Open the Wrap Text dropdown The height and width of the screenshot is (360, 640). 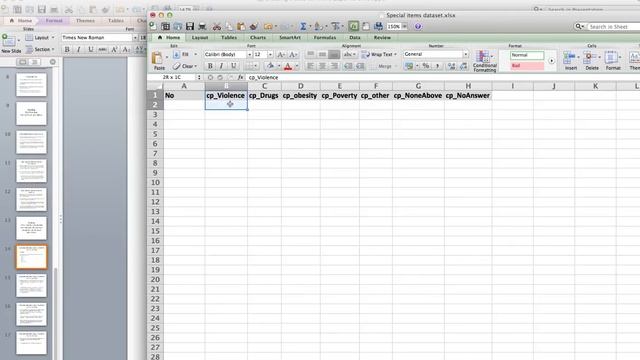click(x=396, y=54)
